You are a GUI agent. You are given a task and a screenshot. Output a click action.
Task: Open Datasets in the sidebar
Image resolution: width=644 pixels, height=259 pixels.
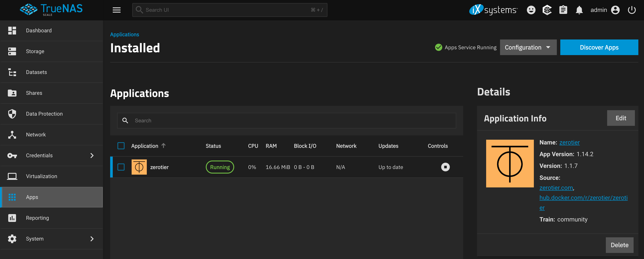click(51, 72)
